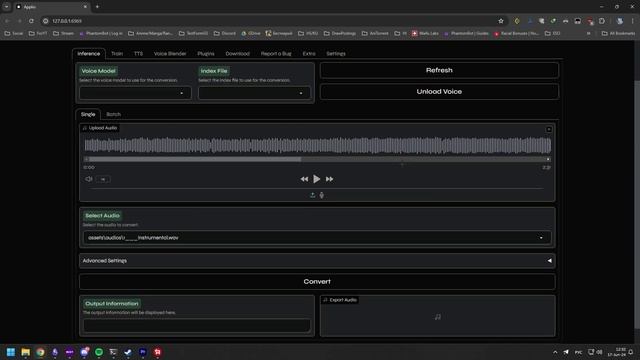This screenshot has width=640, height=360.
Task: Open the browser profile avatar
Action: tap(620, 21)
